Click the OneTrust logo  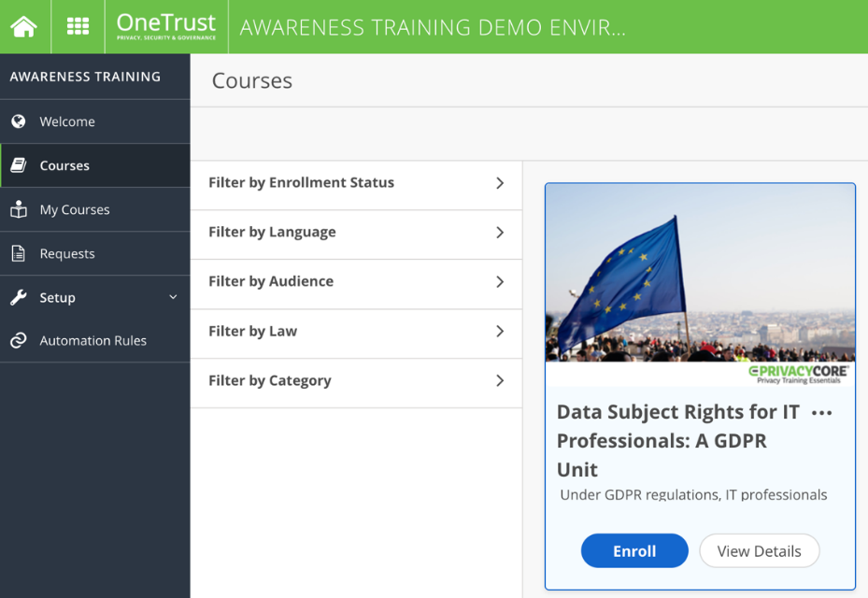click(165, 26)
